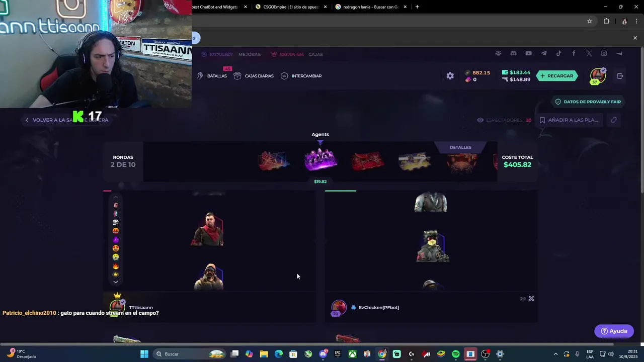Viewport: 644px width, 362px height.
Task: Click the weather widget showing 19°C
Action: pyautogui.click(x=21, y=354)
